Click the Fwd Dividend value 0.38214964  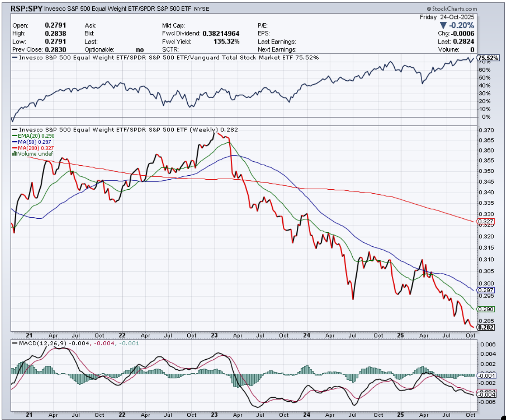(x=221, y=34)
